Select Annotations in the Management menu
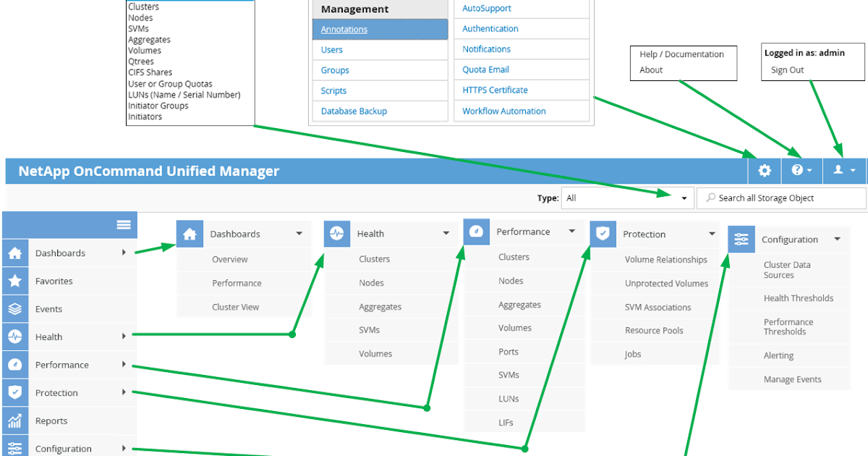The height and width of the screenshot is (456, 868). (x=344, y=29)
